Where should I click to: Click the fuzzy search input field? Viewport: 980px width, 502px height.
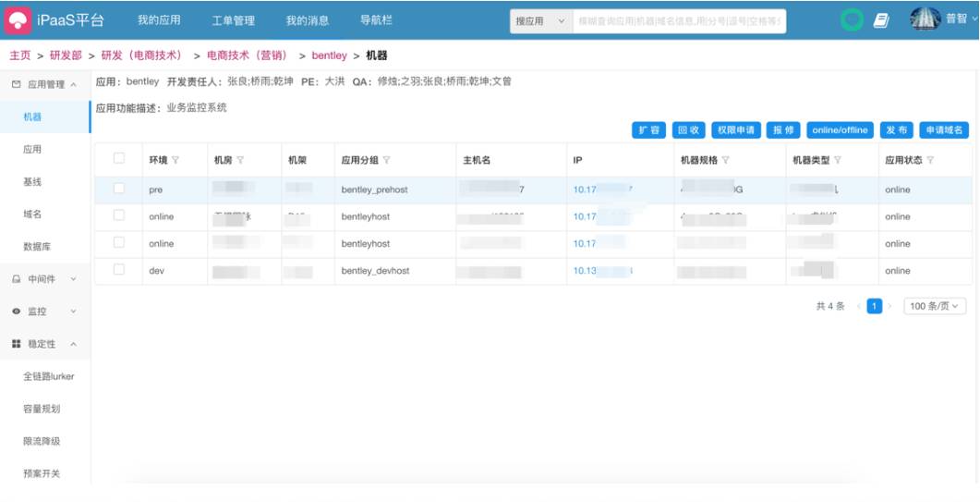679,21
